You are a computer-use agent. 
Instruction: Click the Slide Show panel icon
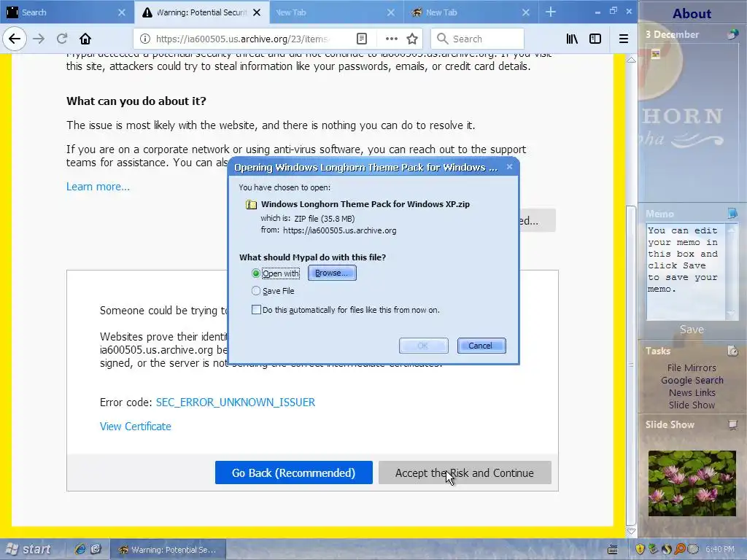click(732, 424)
